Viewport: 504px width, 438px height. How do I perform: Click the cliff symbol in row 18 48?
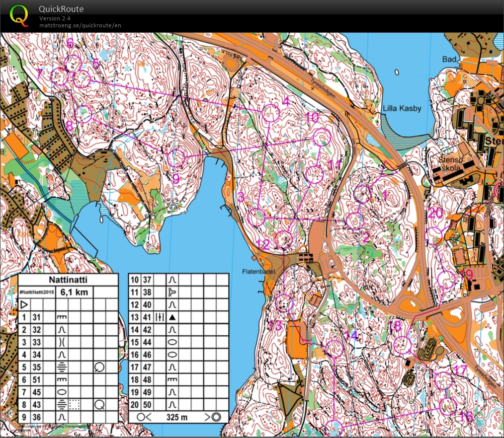point(172,379)
